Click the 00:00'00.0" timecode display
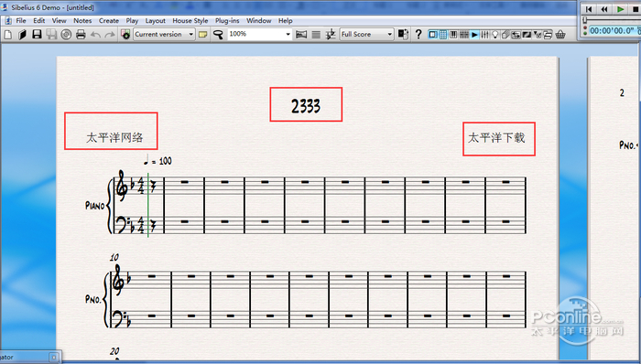 click(x=612, y=30)
